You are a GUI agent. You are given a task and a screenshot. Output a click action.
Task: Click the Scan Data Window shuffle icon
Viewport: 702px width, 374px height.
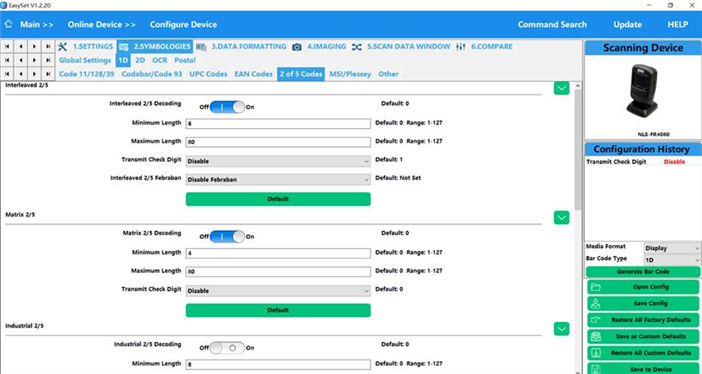[356, 47]
